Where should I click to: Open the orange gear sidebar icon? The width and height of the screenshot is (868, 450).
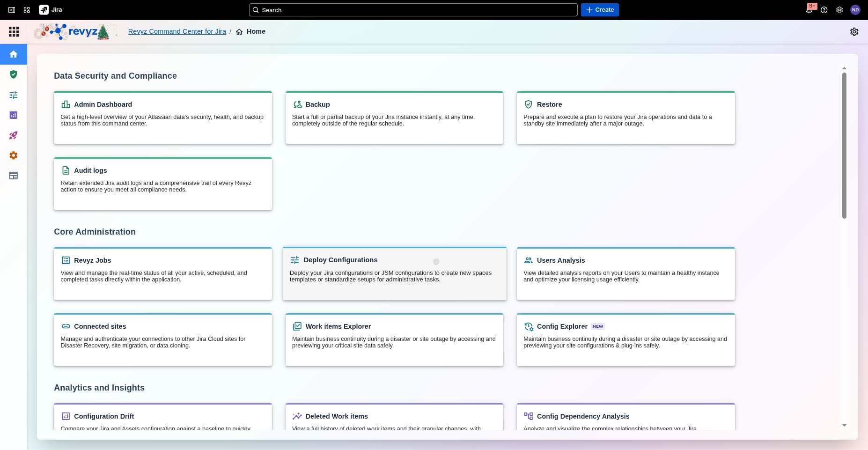pos(14,155)
